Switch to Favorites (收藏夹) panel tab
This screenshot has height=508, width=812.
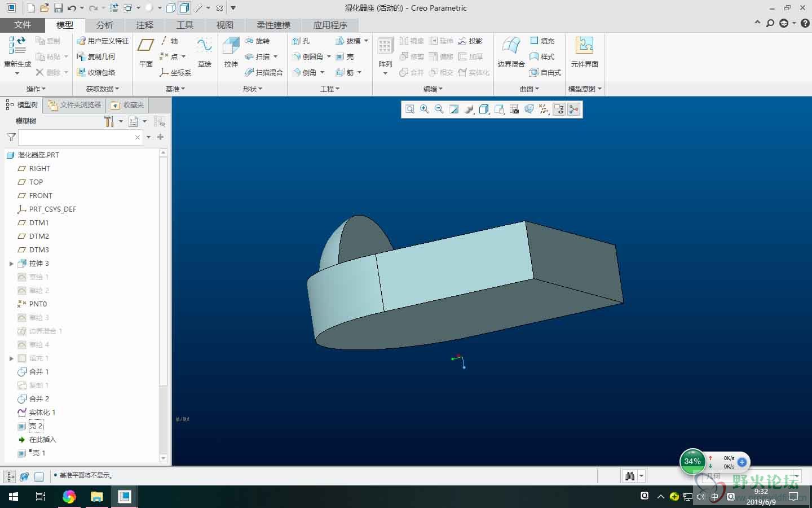click(128, 105)
